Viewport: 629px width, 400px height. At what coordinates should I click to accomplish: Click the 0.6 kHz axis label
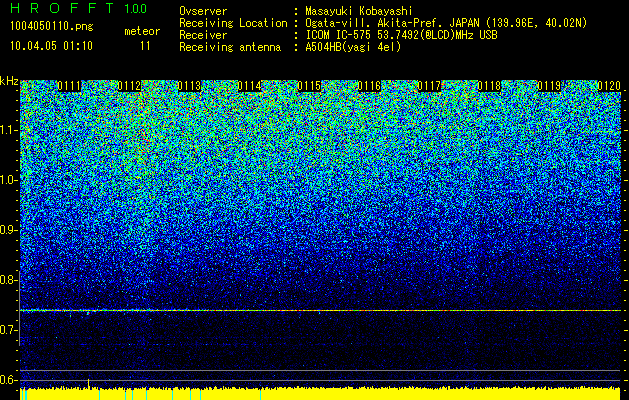(x=8, y=380)
